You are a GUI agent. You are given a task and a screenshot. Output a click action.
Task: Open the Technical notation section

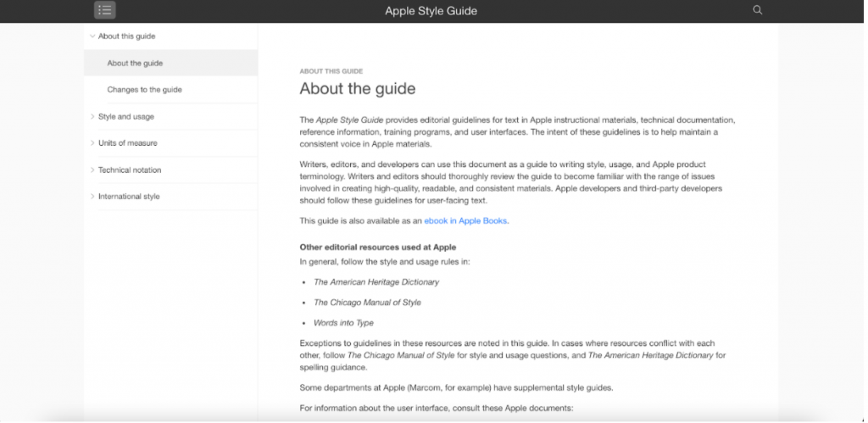tap(130, 170)
